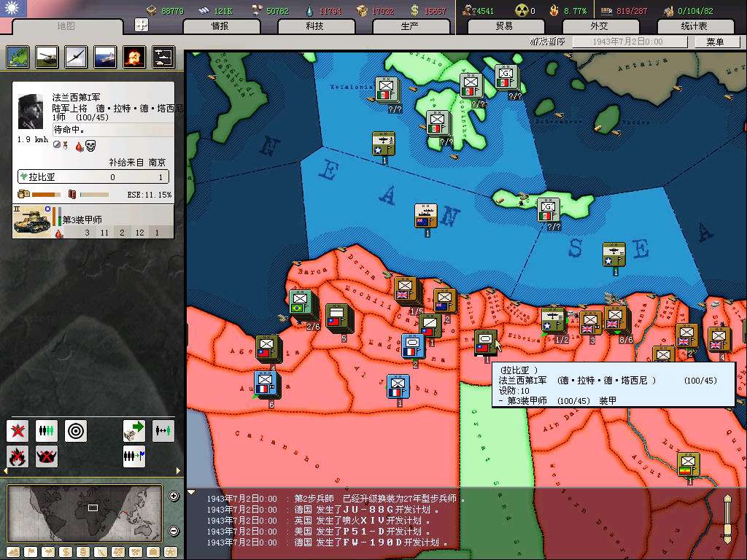Click the nuclear symbol showing 0

[522, 10]
